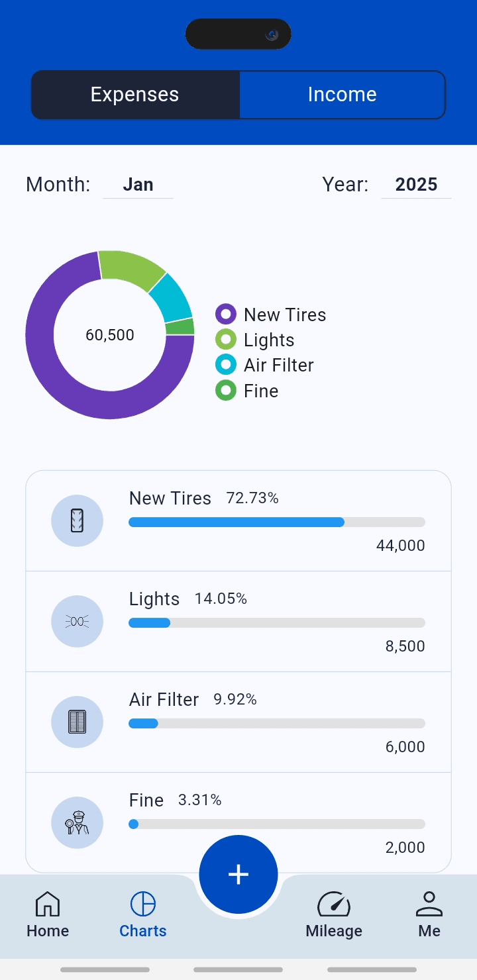Switch to the Income toggle
This screenshot has width=477, height=980.
342,95
